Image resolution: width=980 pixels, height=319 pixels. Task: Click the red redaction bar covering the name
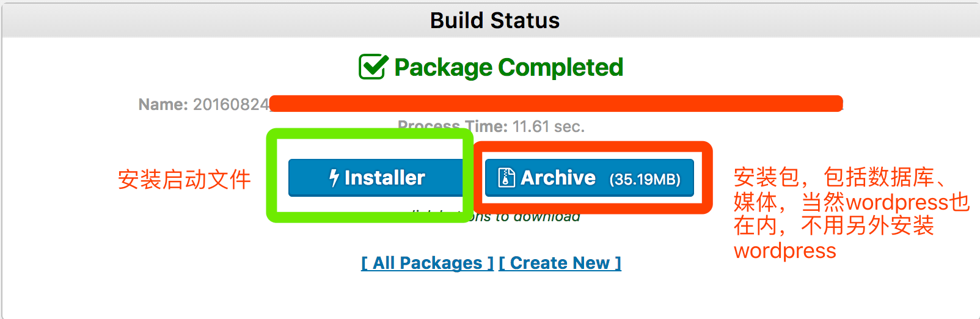(x=555, y=103)
